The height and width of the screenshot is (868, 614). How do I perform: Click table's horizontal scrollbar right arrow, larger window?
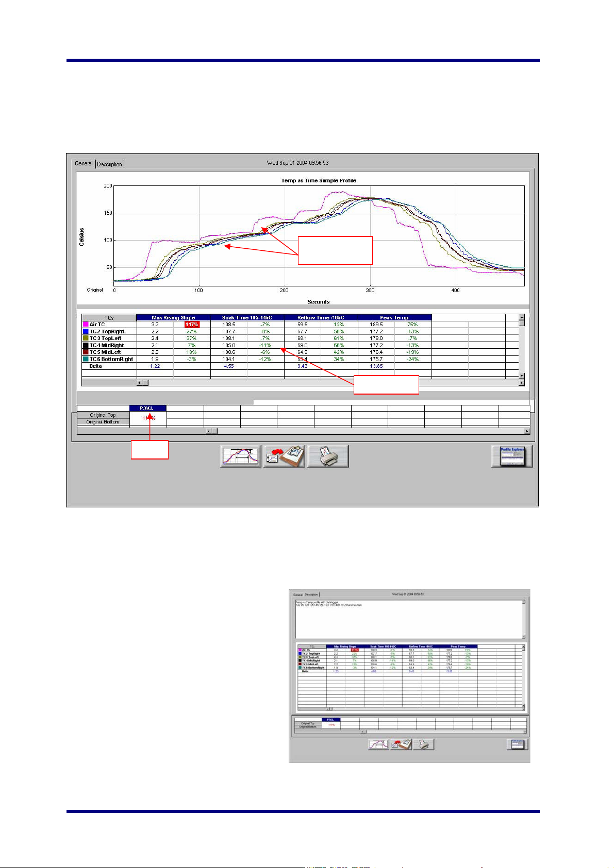(x=522, y=383)
